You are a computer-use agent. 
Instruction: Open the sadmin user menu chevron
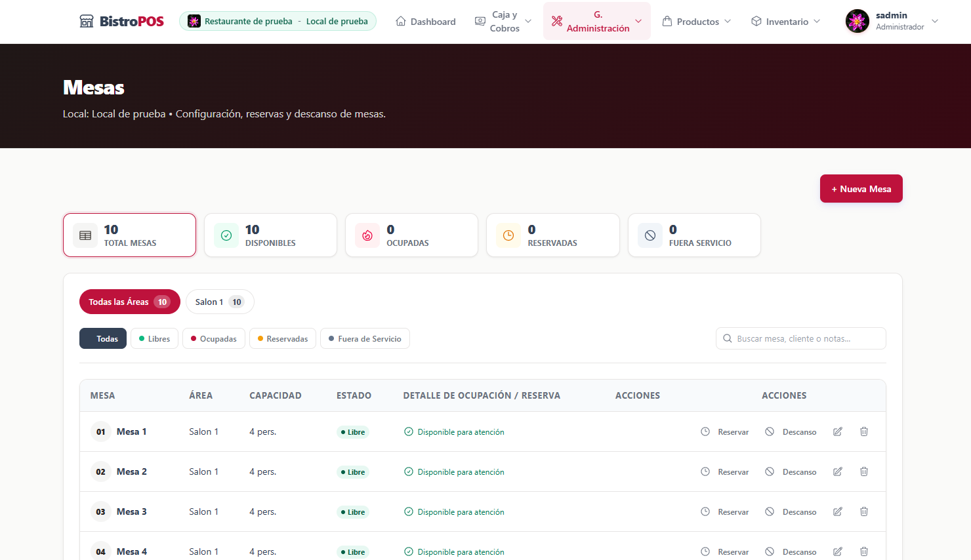coord(935,21)
